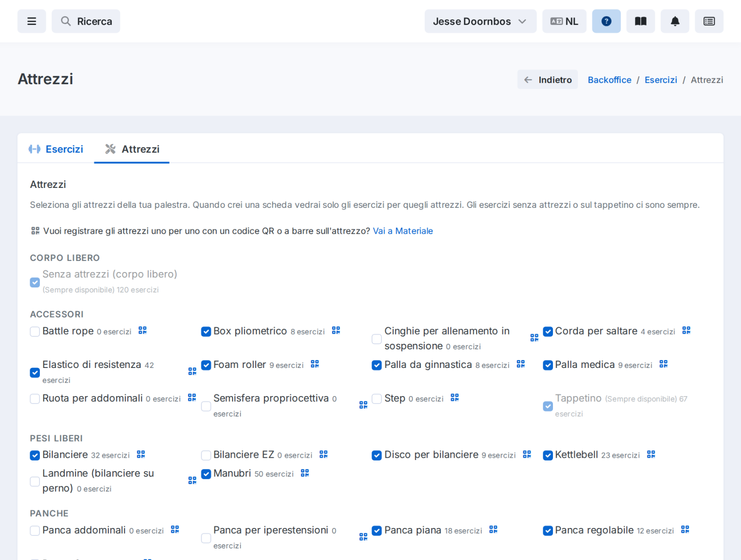This screenshot has height=560, width=741.
Task: Enable Ruota per addominali checkbox
Action: [x=35, y=398]
